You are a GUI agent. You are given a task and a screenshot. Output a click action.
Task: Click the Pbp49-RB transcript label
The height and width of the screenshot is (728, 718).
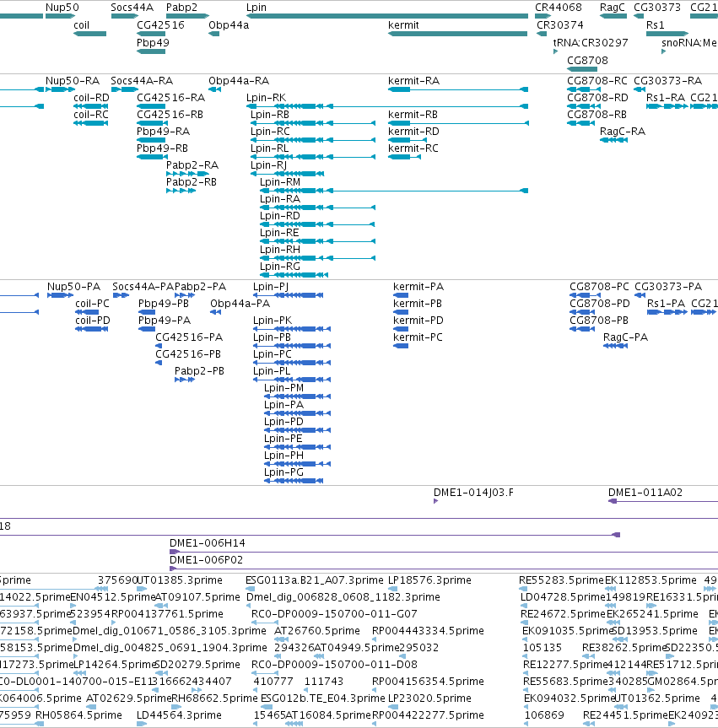[x=163, y=148]
